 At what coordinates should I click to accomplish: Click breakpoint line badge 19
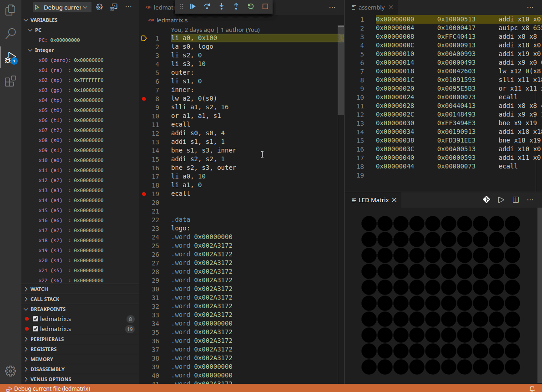point(130,329)
